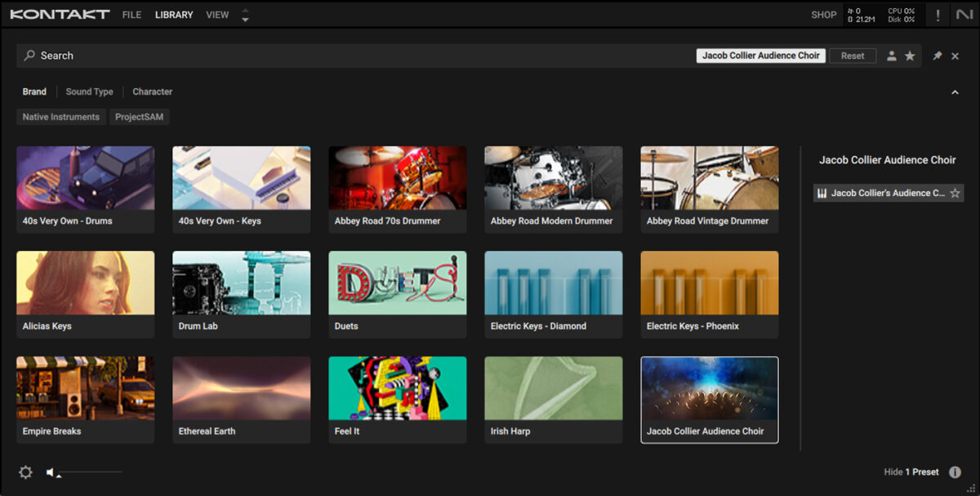Open the Drum Lab library
Viewport: 980px width, 496px height.
click(242, 295)
